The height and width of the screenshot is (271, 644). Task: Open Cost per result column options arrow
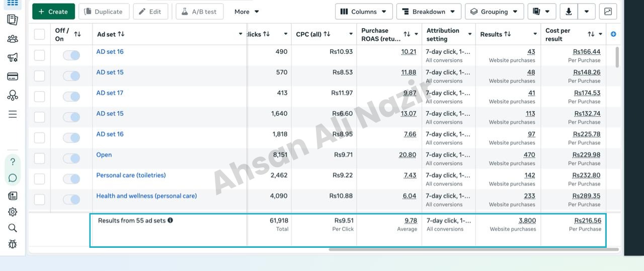(601, 34)
